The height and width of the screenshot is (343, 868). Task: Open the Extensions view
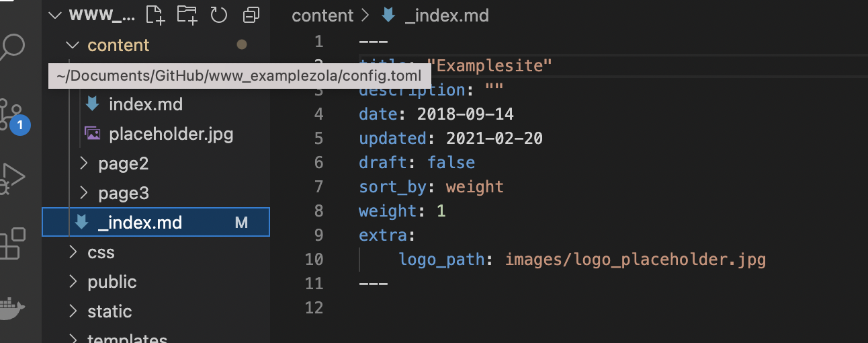(x=13, y=243)
